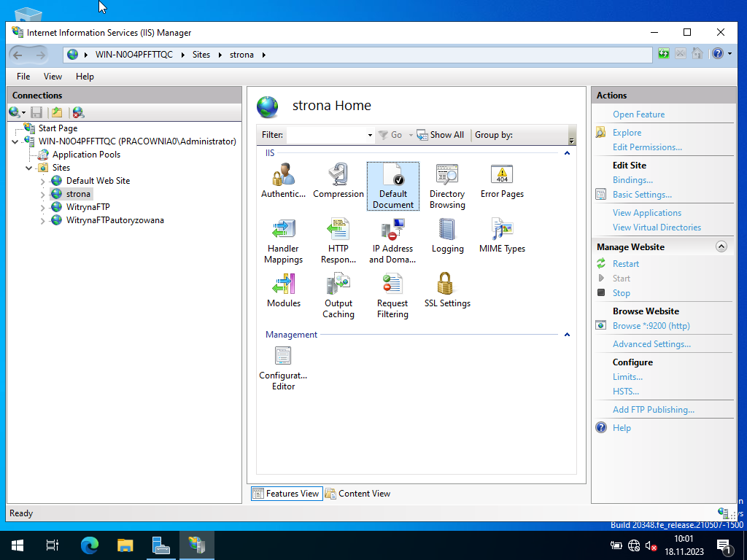Open the Filter dropdown list
Viewport: 747px width, 560px height.
(x=370, y=135)
